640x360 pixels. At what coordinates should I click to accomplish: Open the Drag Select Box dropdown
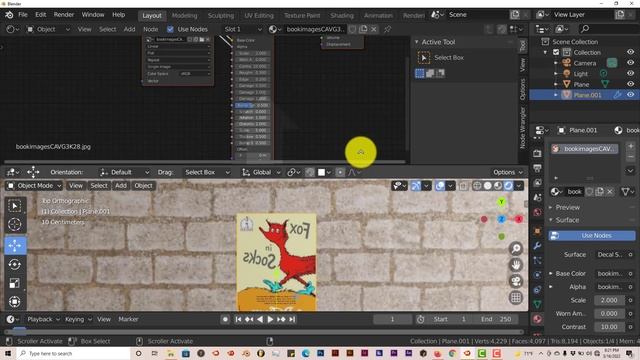pos(207,172)
